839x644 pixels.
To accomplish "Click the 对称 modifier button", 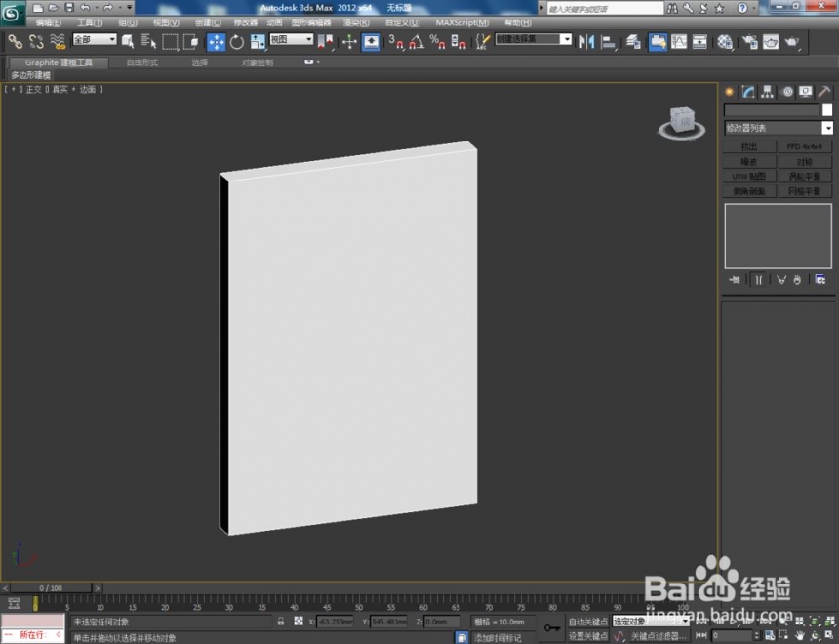I will 804,162.
